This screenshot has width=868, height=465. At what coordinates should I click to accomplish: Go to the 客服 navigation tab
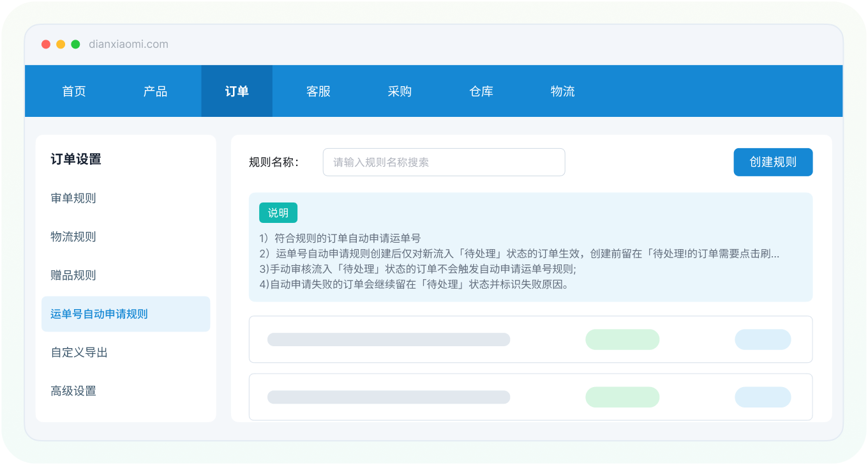point(318,91)
